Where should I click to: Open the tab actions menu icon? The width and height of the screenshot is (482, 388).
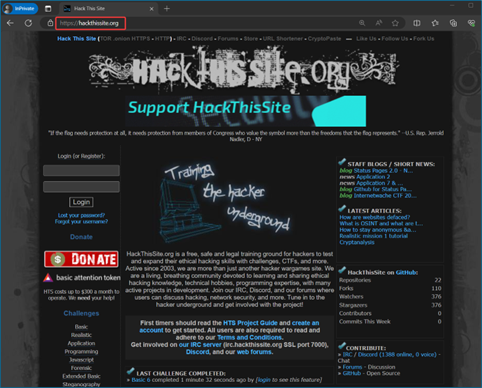click(x=48, y=9)
